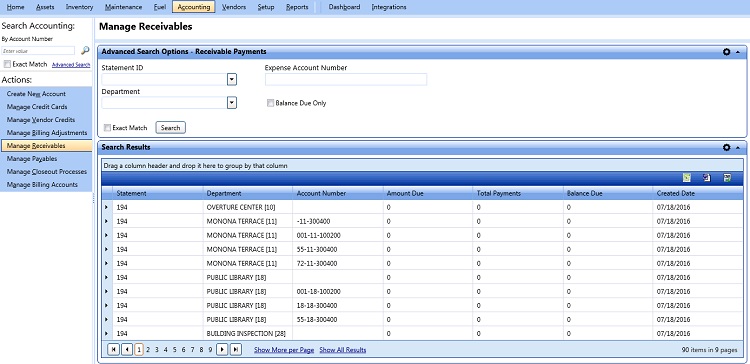Click the first green export icon in grid toolbar

(686, 178)
